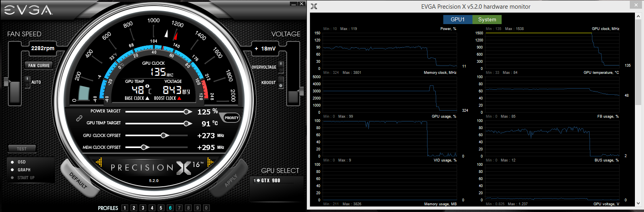Click the 91 °C temp target value
The height and width of the screenshot is (212, 644).
pyautogui.click(x=210, y=124)
